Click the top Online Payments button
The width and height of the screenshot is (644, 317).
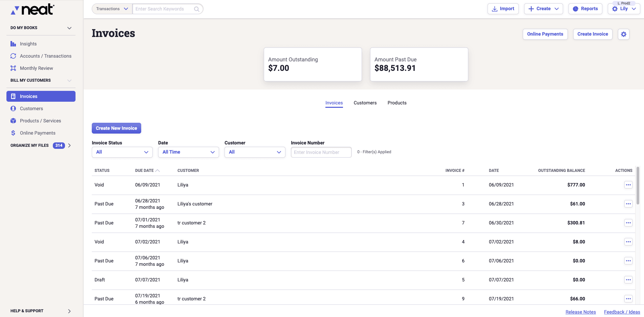(x=545, y=34)
